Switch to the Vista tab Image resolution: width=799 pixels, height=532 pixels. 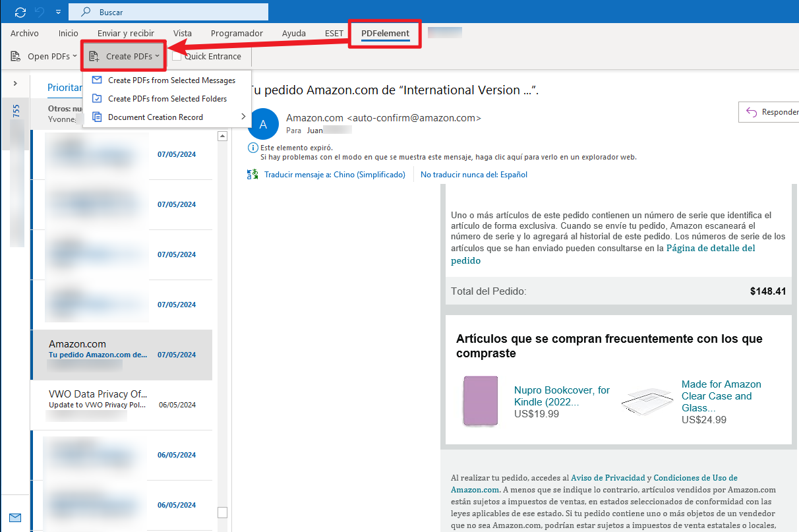coord(183,33)
